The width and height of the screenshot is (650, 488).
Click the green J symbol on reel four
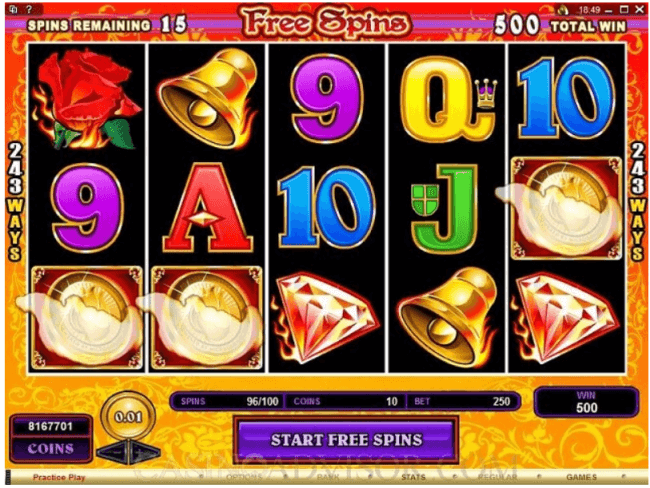tap(446, 209)
